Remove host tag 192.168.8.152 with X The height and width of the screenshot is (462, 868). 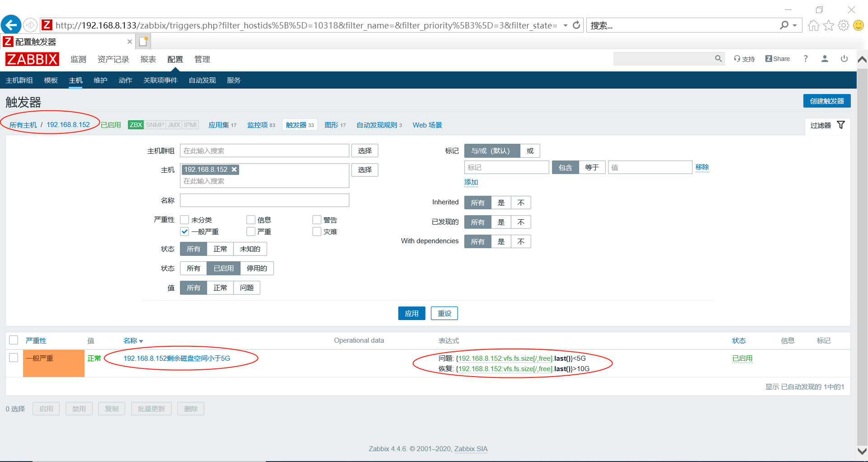point(234,170)
